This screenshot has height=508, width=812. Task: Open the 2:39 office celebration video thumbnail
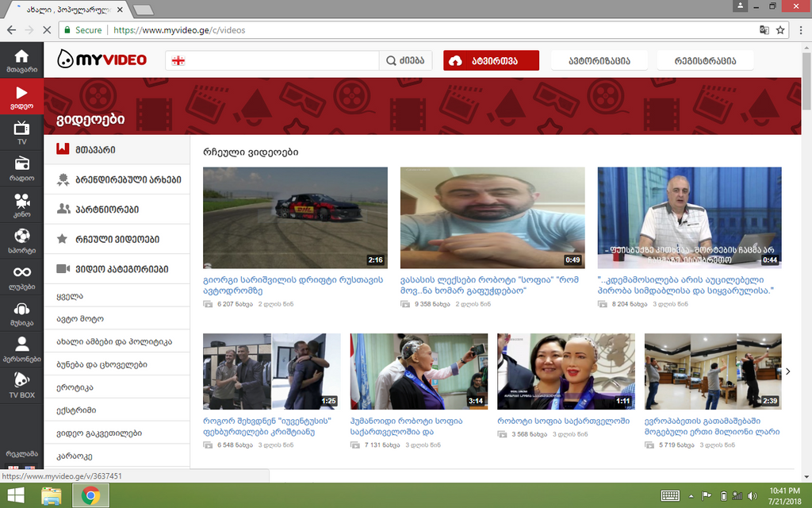[x=713, y=371]
